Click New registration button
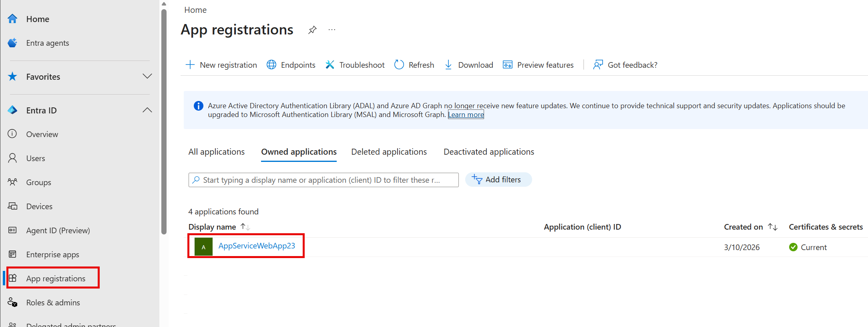 click(x=221, y=65)
